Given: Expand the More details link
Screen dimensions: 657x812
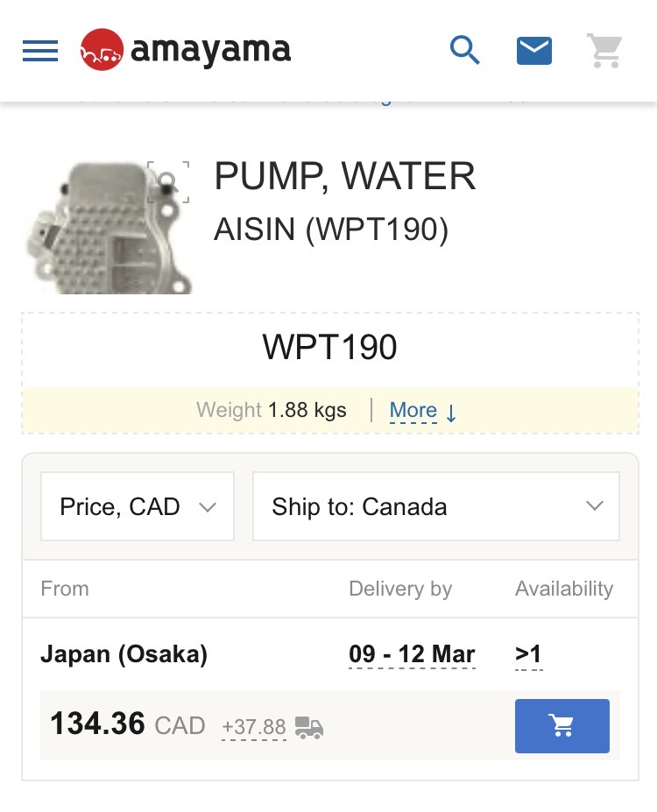Looking at the screenshot, I should click(423, 410).
